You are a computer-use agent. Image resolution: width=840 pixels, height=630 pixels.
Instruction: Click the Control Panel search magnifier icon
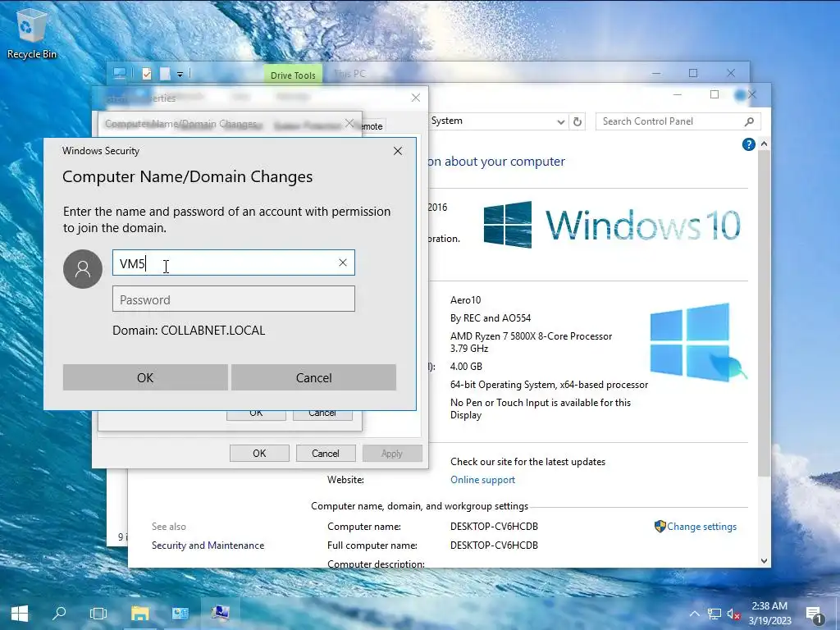[749, 121]
